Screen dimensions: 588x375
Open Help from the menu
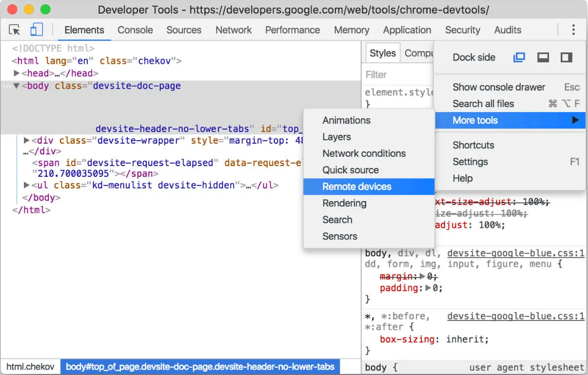click(x=510, y=178)
